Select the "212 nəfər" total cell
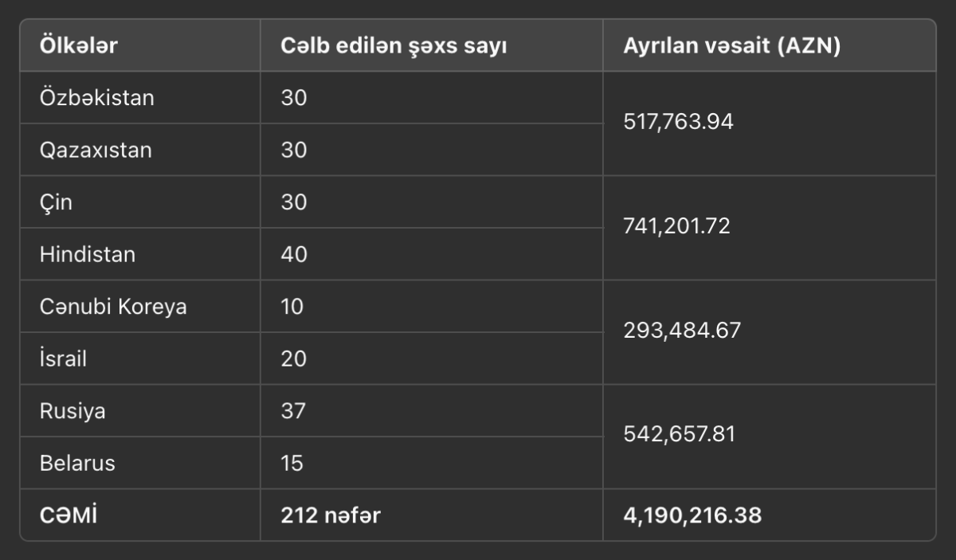 (x=331, y=515)
